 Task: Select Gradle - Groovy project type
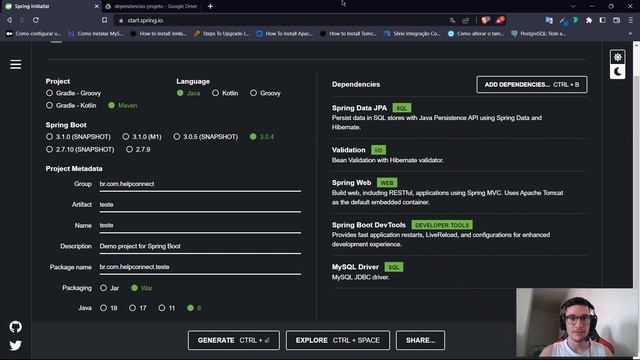pos(73,93)
